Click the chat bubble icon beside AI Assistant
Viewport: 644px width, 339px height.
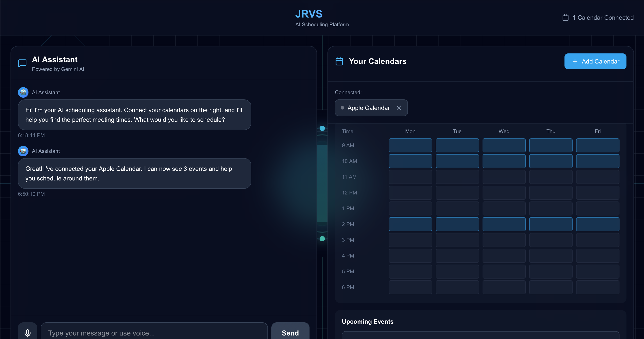tap(23, 63)
